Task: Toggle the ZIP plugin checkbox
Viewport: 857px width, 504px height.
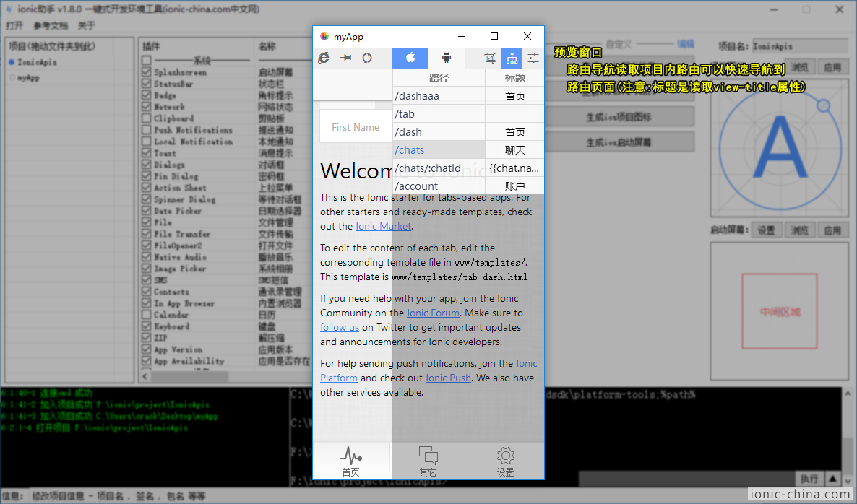Action: coord(147,337)
